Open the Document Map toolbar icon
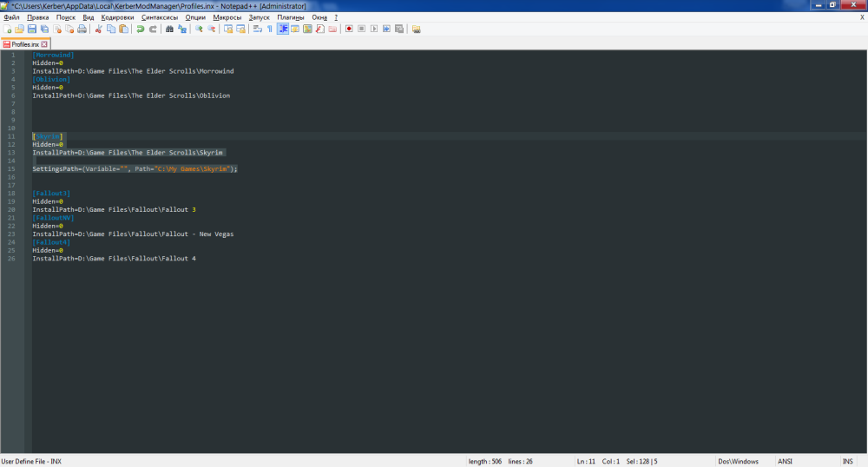868x467 pixels. pyautogui.click(x=308, y=29)
